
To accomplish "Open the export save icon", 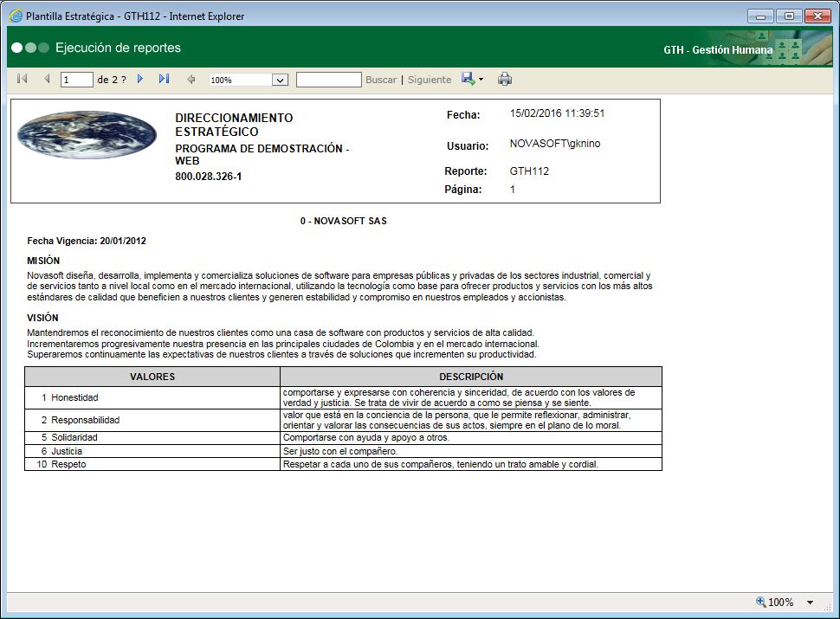I will 468,80.
